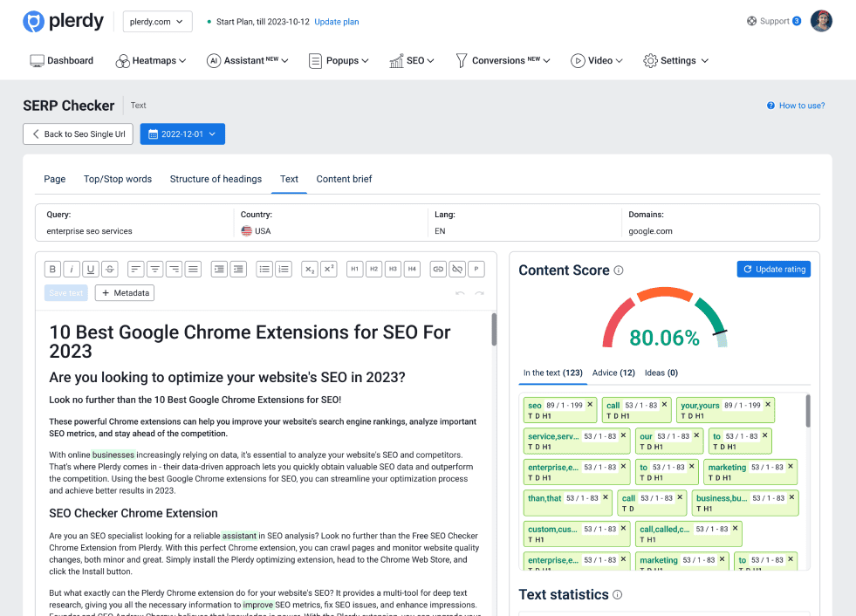
Task: Expand the SEO navigation menu
Action: tap(412, 61)
